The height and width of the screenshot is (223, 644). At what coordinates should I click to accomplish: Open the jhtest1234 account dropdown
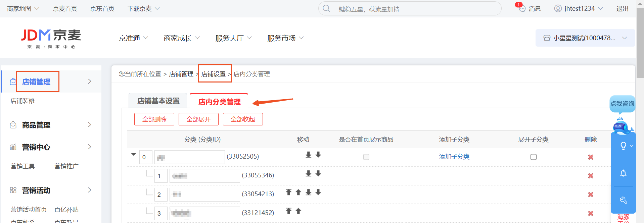[x=579, y=8]
